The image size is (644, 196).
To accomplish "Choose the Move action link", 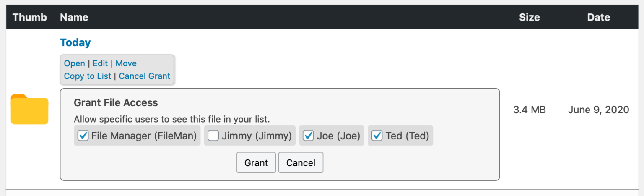I will tap(126, 63).
